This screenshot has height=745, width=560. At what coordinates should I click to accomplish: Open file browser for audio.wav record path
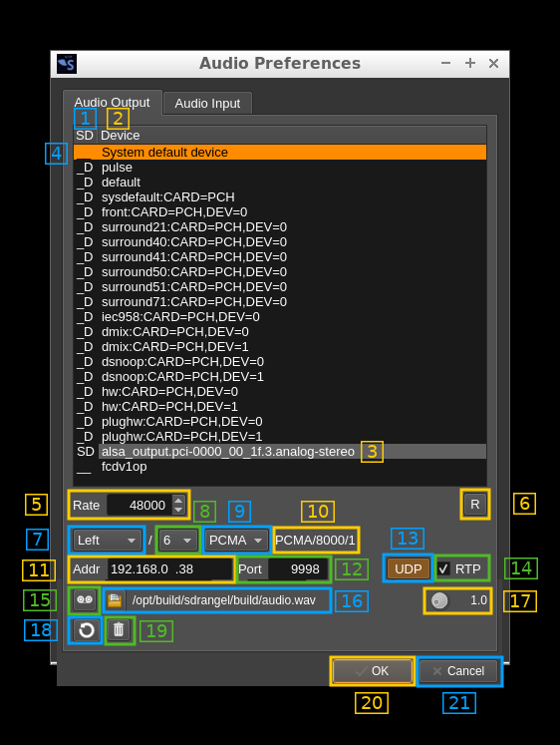click(115, 600)
